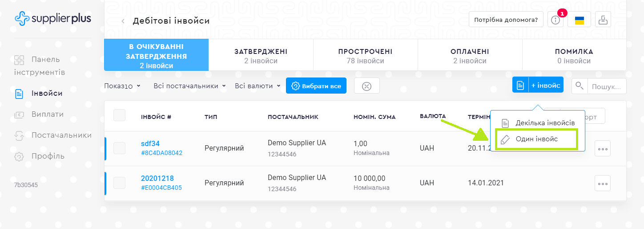Switch to the Прострочені tab
The image size is (644, 229).
[x=365, y=56]
